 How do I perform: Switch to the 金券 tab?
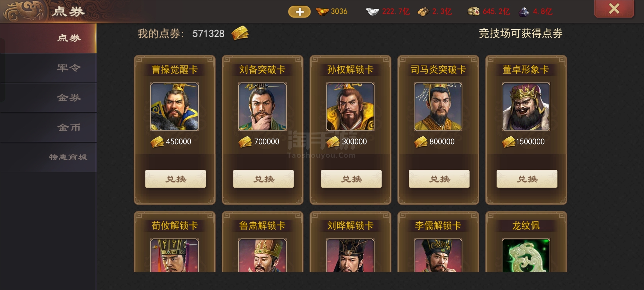coord(48,98)
